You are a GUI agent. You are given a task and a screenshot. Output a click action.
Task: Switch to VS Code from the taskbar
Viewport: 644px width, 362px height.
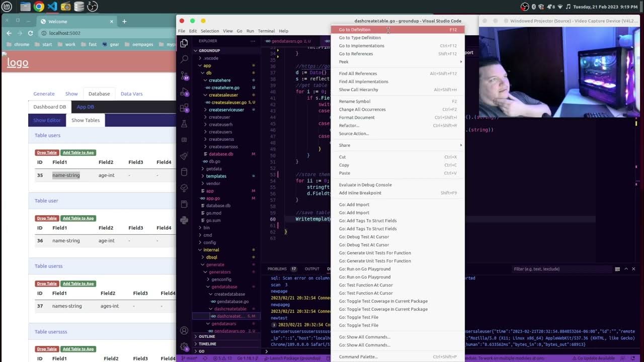52,7
